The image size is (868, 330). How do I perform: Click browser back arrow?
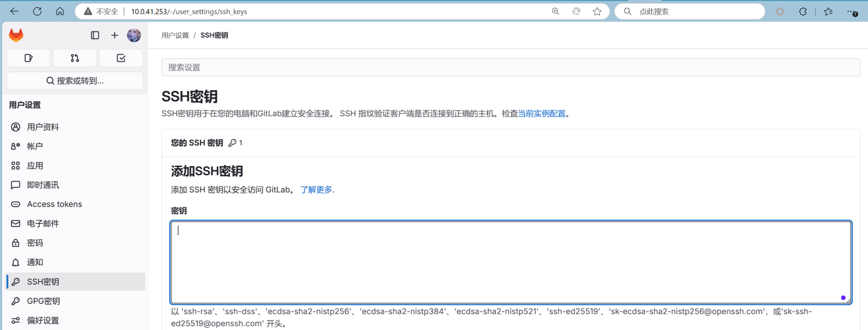[x=15, y=11]
